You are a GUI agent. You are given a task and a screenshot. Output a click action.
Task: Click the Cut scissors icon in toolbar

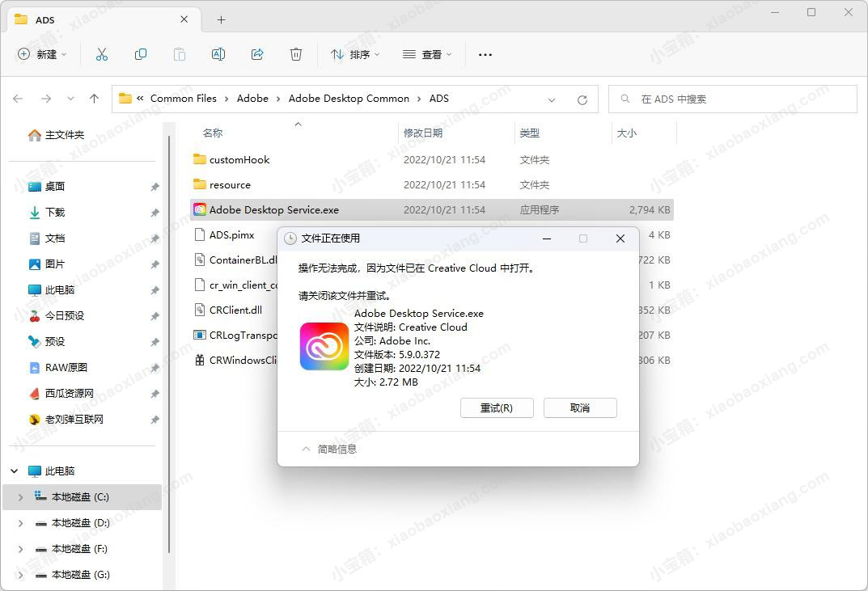(102, 54)
